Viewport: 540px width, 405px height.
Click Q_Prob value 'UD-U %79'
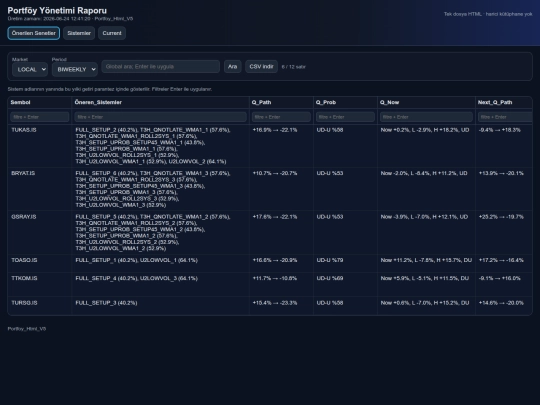coord(330,260)
